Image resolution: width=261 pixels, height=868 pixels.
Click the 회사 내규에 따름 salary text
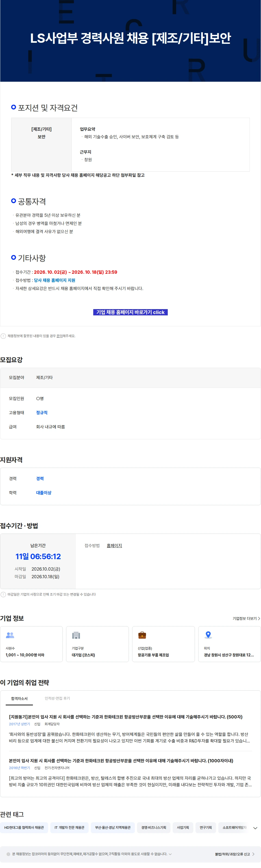pos(51,427)
